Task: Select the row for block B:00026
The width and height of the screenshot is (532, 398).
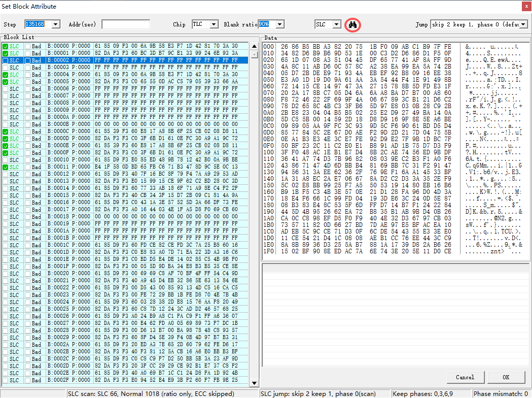Action: (126, 316)
